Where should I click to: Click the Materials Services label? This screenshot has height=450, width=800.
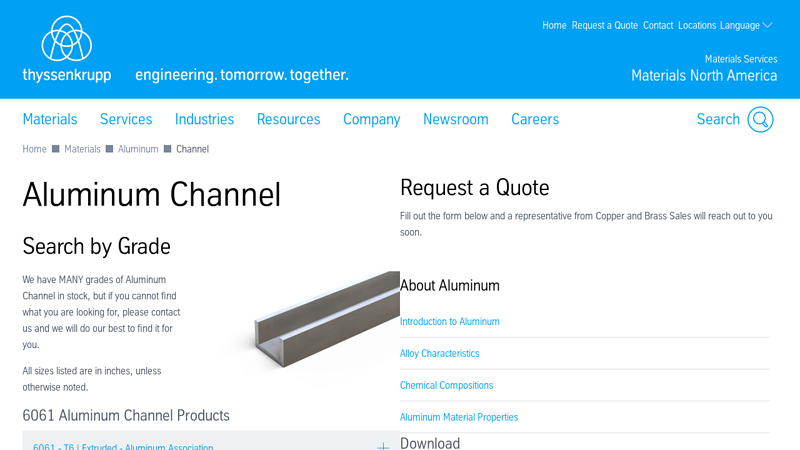tap(741, 59)
